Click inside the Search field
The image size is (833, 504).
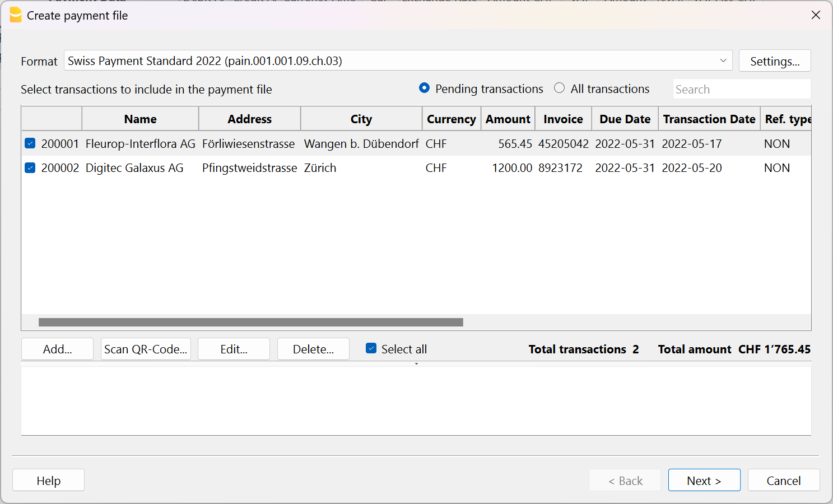(x=741, y=88)
